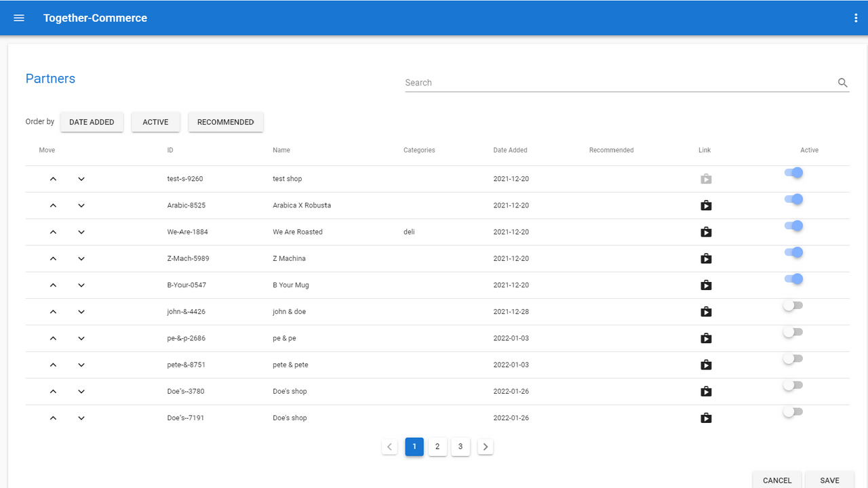The width and height of the screenshot is (868, 488).
Task: Move Doe's--3780 row up
Action: (x=54, y=391)
